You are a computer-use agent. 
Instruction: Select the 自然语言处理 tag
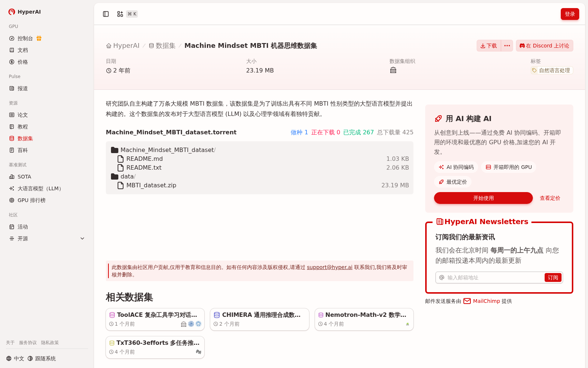551,70
